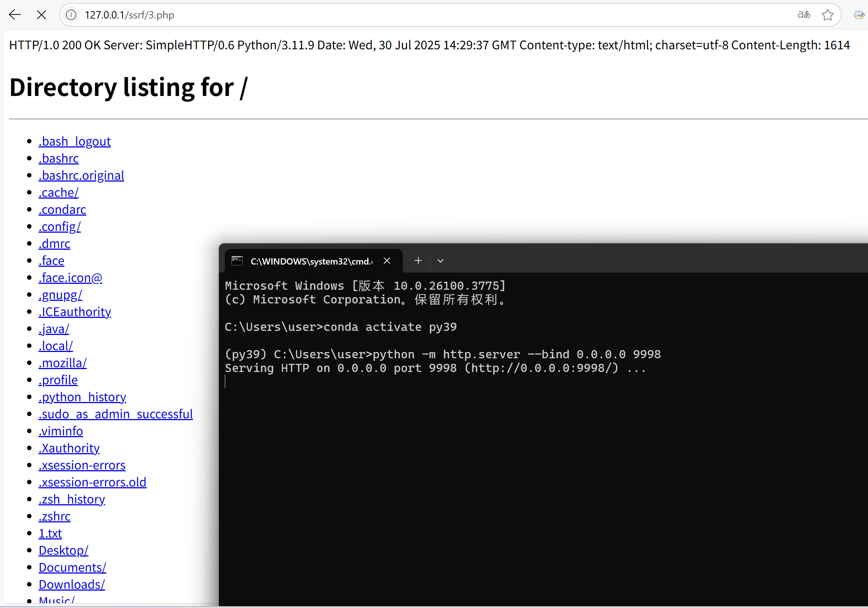The width and height of the screenshot is (868, 608).
Task: Close the cmd.exe terminal tab
Action: point(387,261)
